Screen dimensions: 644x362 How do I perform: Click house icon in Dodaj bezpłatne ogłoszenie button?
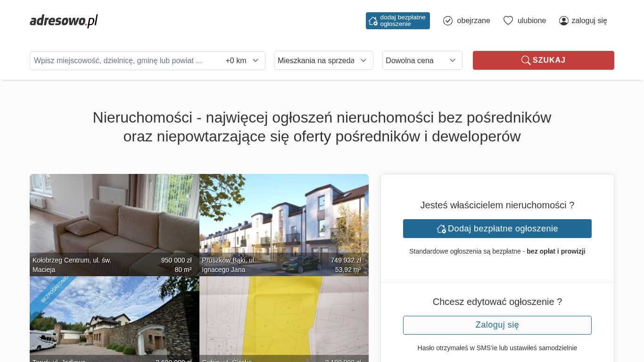(x=441, y=229)
